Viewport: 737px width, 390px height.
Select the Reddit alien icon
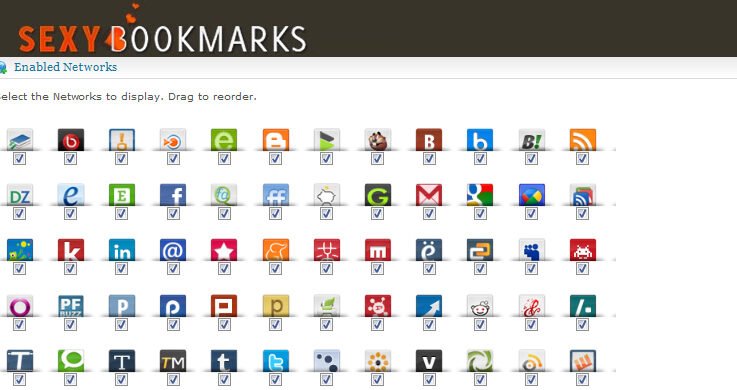tap(480, 305)
